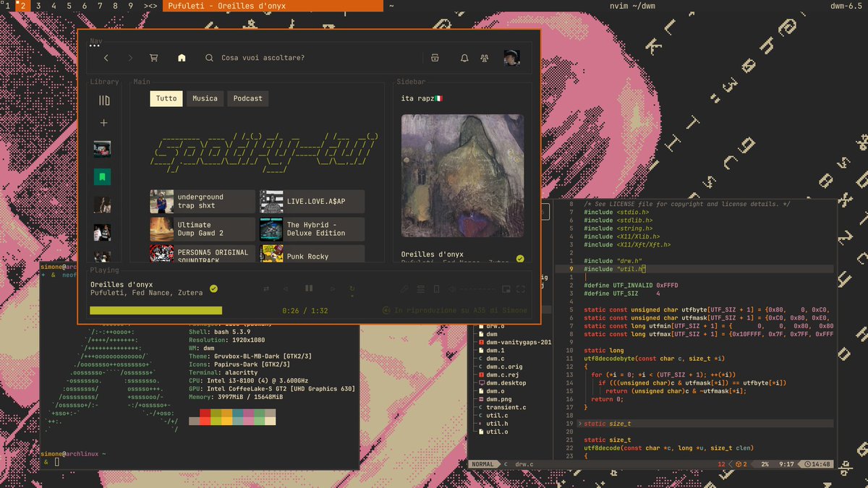Show lyrics with the microphone icon
This screenshot has width=868, height=488.
405,289
